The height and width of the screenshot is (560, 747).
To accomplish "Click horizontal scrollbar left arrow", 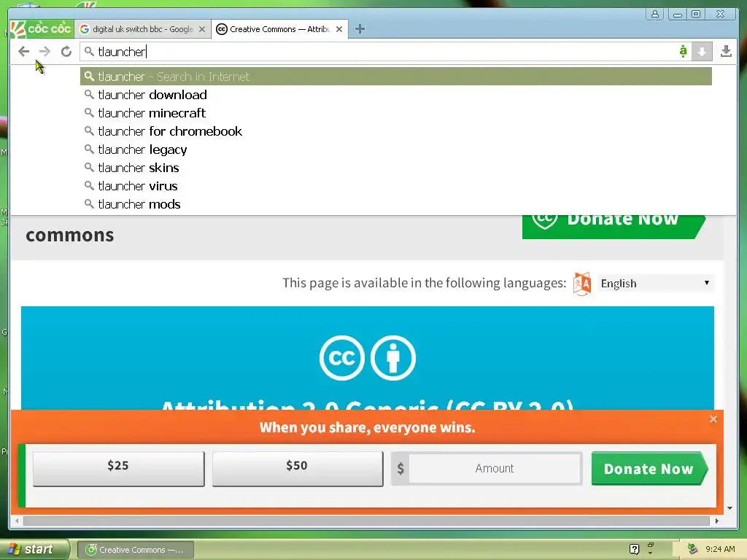I will [17, 521].
